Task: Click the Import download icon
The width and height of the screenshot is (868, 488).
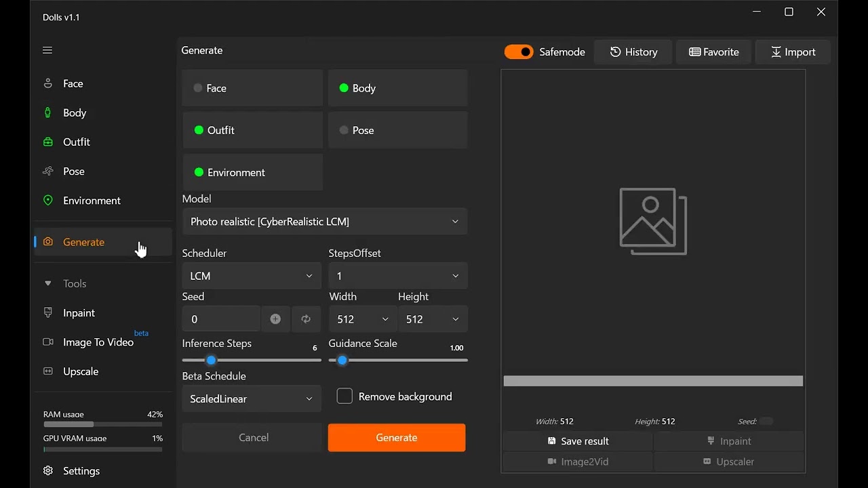Action: [x=776, y=52]
